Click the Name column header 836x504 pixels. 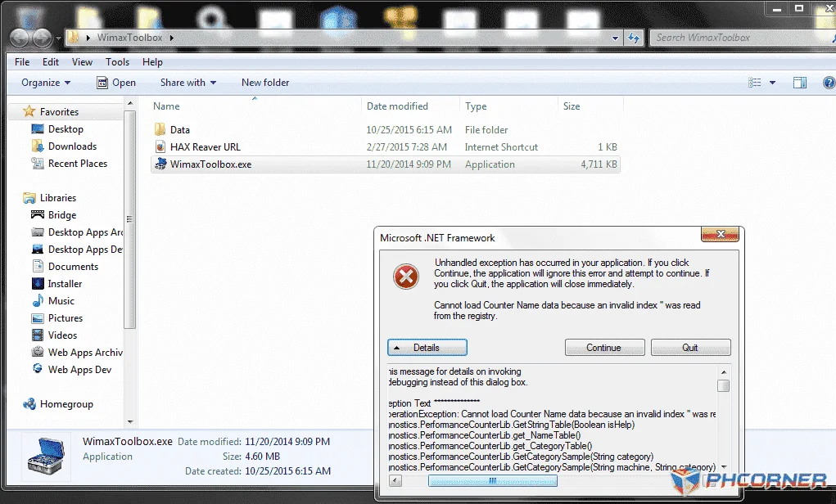pos(166,106)
